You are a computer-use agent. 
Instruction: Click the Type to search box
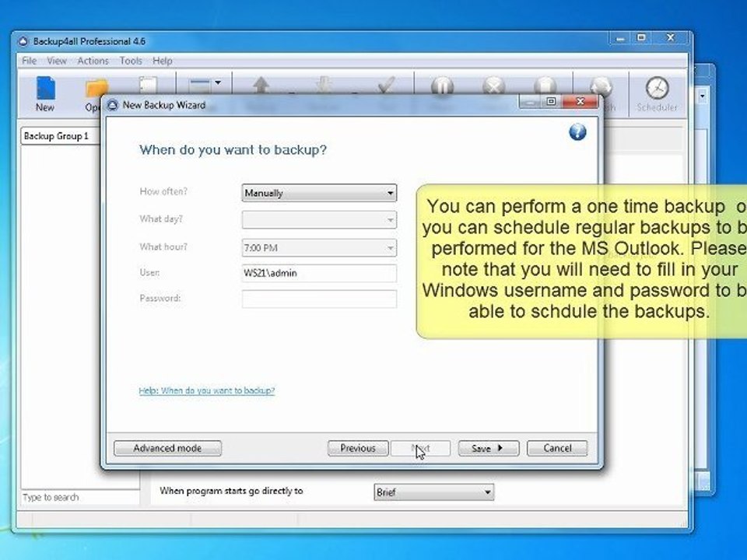click(x=80, y=497)
